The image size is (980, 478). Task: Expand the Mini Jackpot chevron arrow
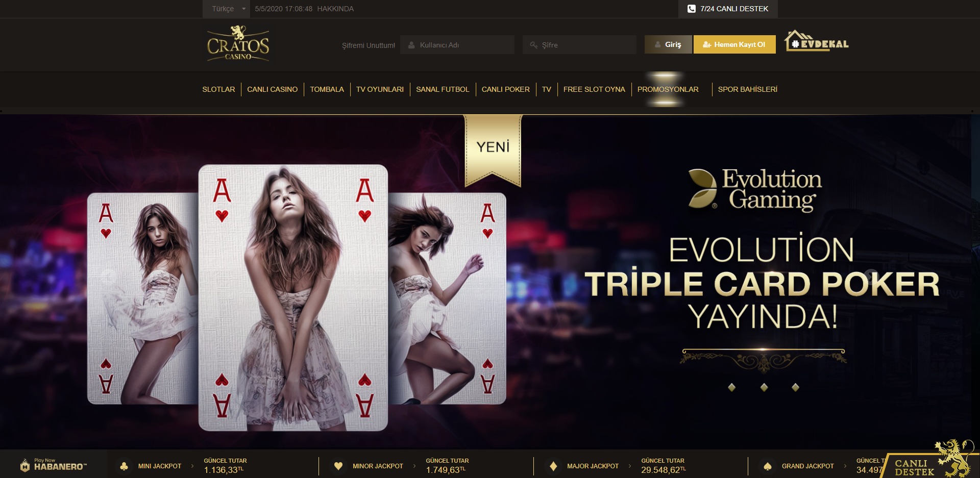click(x=192, y=466)
